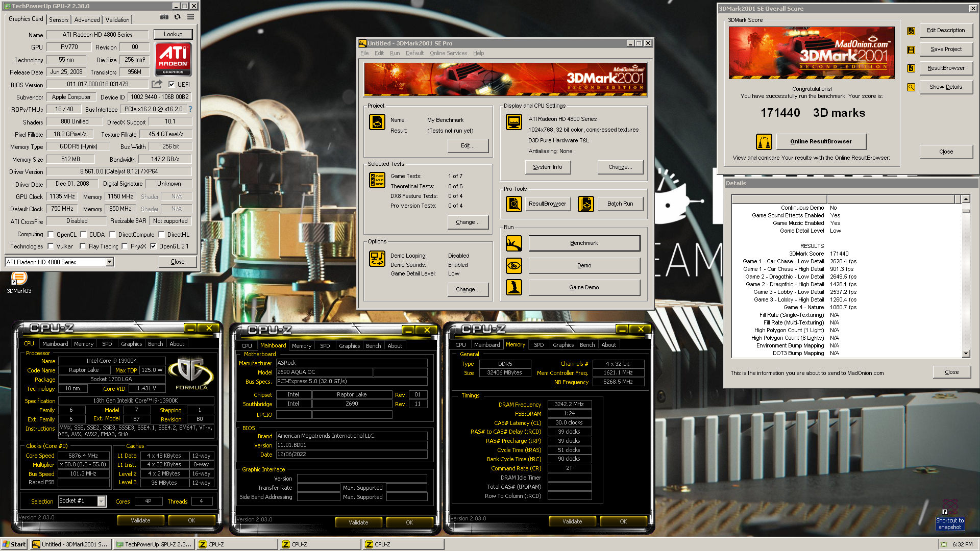Viewport: 980px width, 551px height.
Task: Click the taskbar clock showing 6:32 PM
Action: coord(962,544)
